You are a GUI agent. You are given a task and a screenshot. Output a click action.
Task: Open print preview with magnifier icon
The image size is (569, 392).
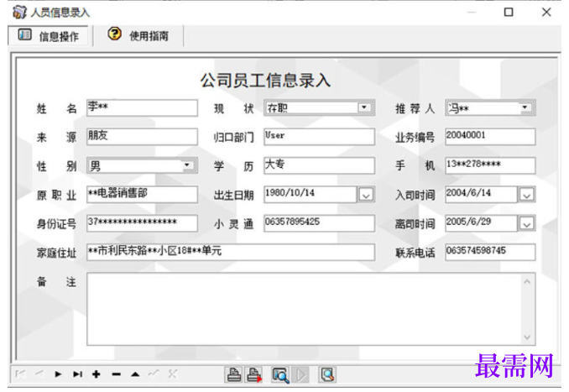(280, 375)
